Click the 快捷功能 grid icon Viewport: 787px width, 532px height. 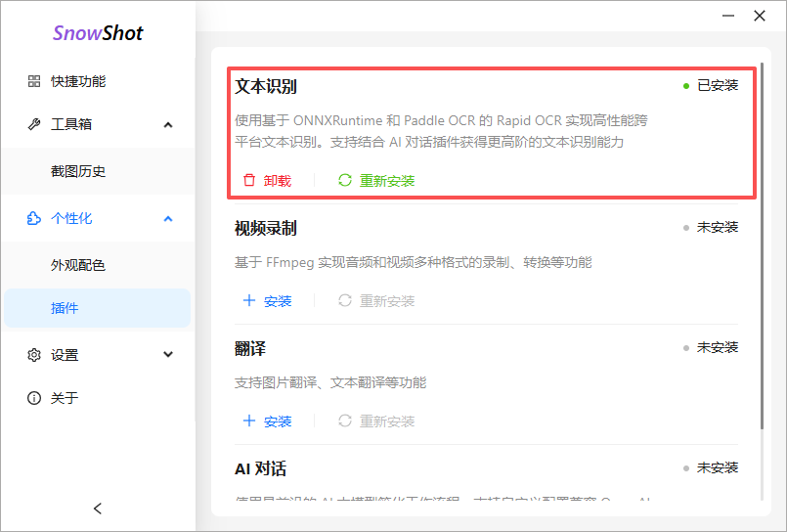pyautogui.click(x=34, y=81)
